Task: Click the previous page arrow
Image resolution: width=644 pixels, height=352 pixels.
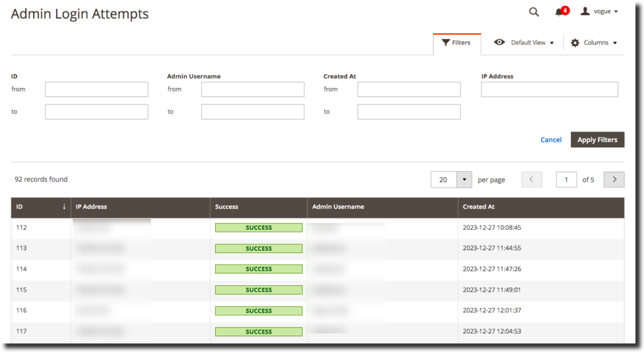Action: tap(531, 180)
